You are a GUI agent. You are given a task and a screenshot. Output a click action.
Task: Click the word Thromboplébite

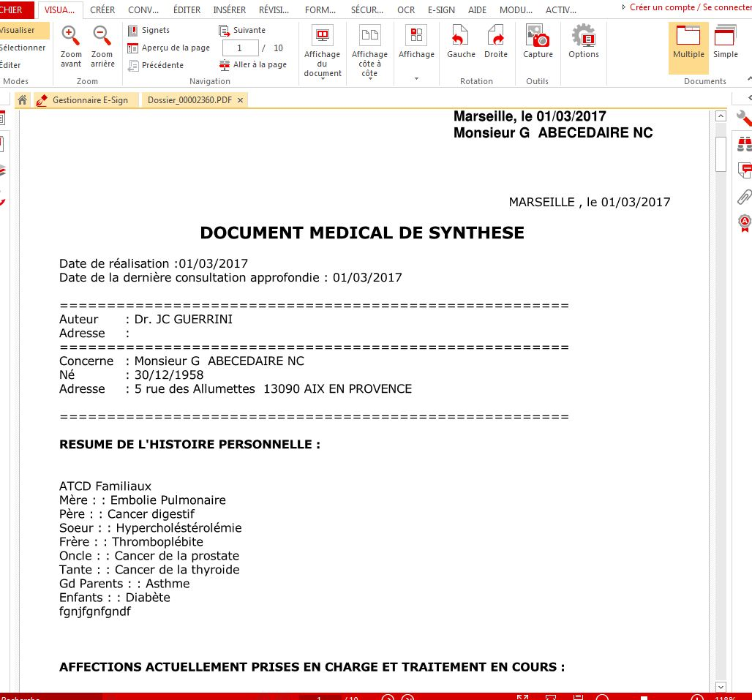(x=158, y=542)
